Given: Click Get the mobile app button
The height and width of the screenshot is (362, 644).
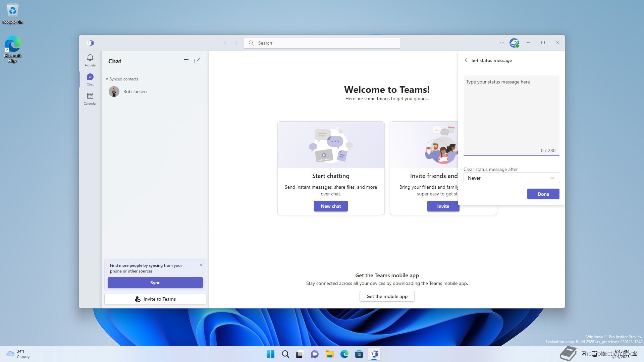Looking at the screenshot, I should (387, 296).
